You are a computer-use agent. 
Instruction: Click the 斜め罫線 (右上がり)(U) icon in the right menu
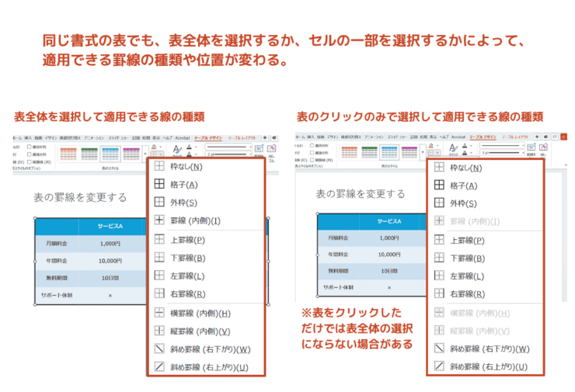[439, 366]
